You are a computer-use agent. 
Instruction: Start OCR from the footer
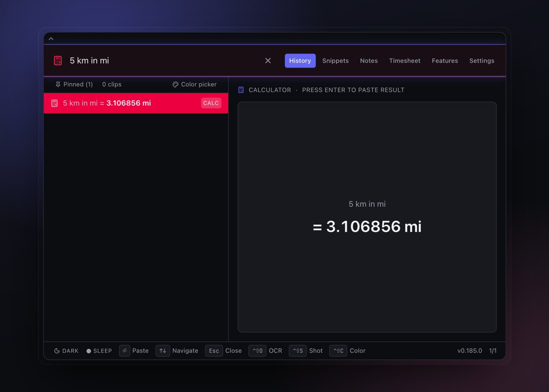tap(275, 351)
